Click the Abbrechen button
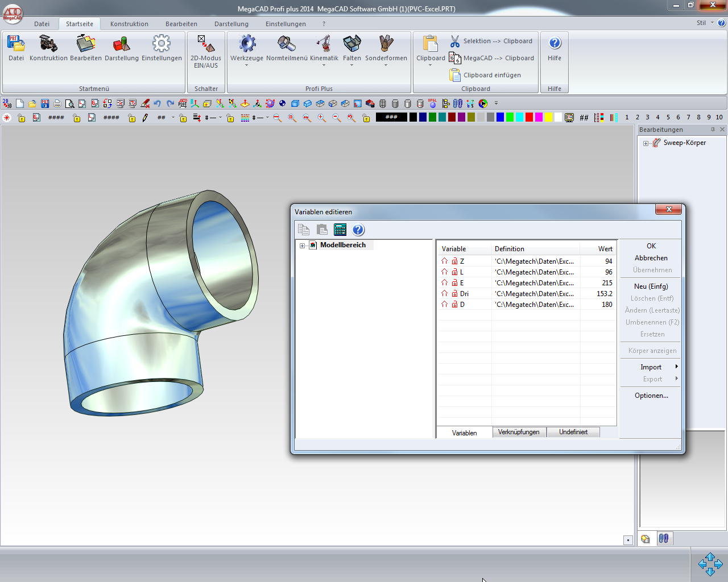Viewport: 728px width, 582px height. [651, 258]
